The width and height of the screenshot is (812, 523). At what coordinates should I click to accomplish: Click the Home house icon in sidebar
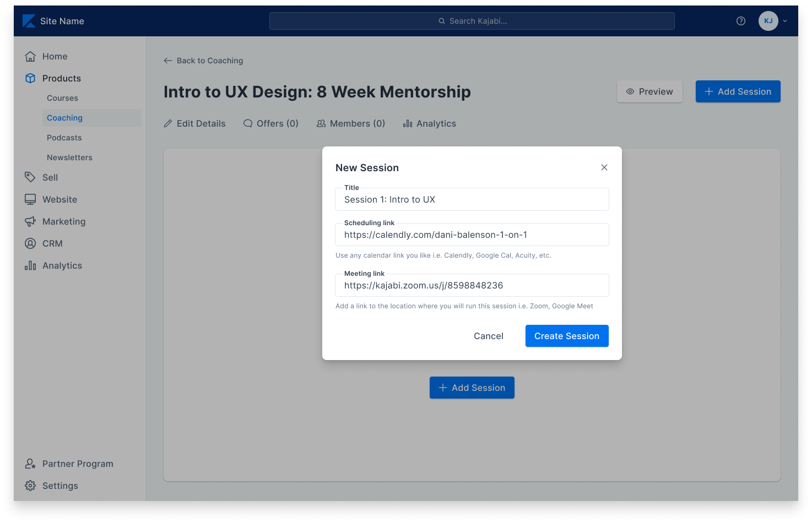[x=30, y=56]
